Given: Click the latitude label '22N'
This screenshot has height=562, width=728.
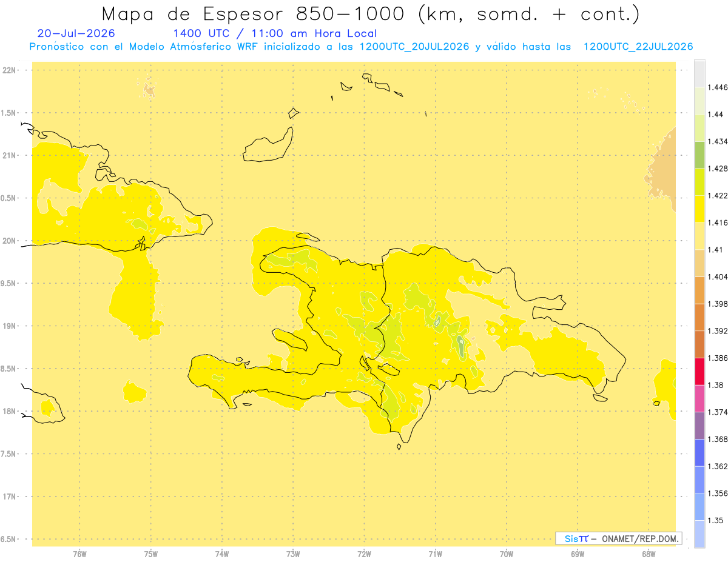Looking at the screenshot, I should (x=9, y=70).
